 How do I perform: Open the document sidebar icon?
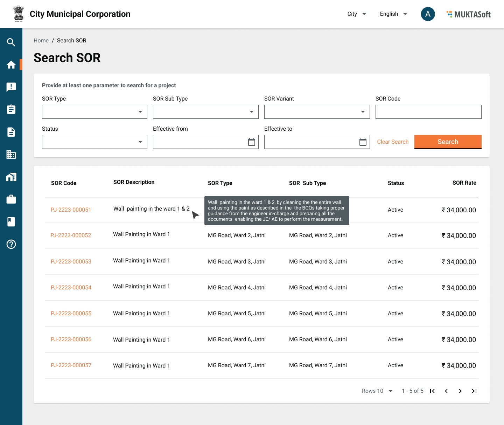coord(11,132)
